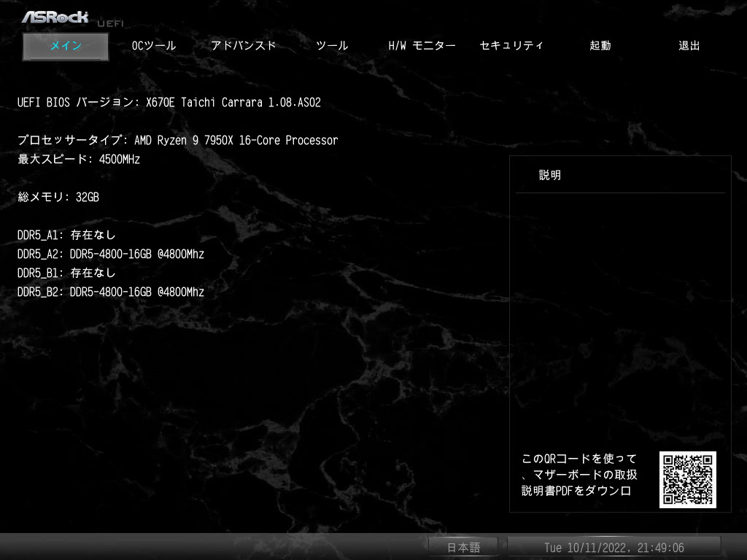The height and width of the screenshot is (560, 747).
Task: Select the 最大スピード 4500MHz line
Action: pyautogui.click(x=79, y=159)
